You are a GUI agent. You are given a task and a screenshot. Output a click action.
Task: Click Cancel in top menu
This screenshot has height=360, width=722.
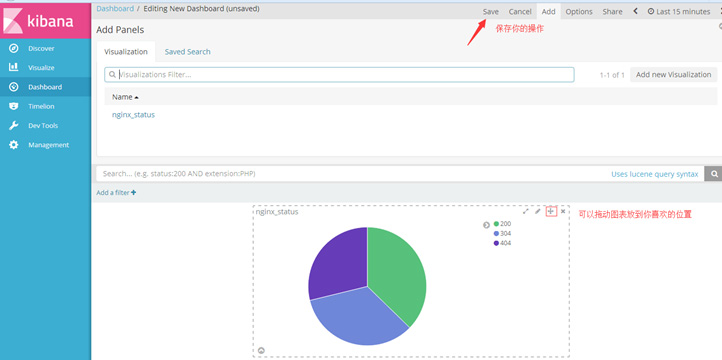520,12
